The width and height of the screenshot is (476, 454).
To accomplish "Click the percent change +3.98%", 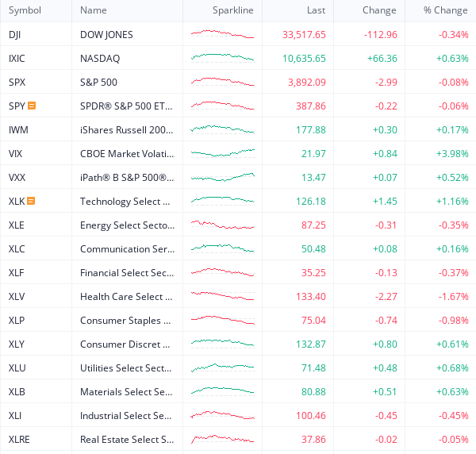I will pos(453,154).
